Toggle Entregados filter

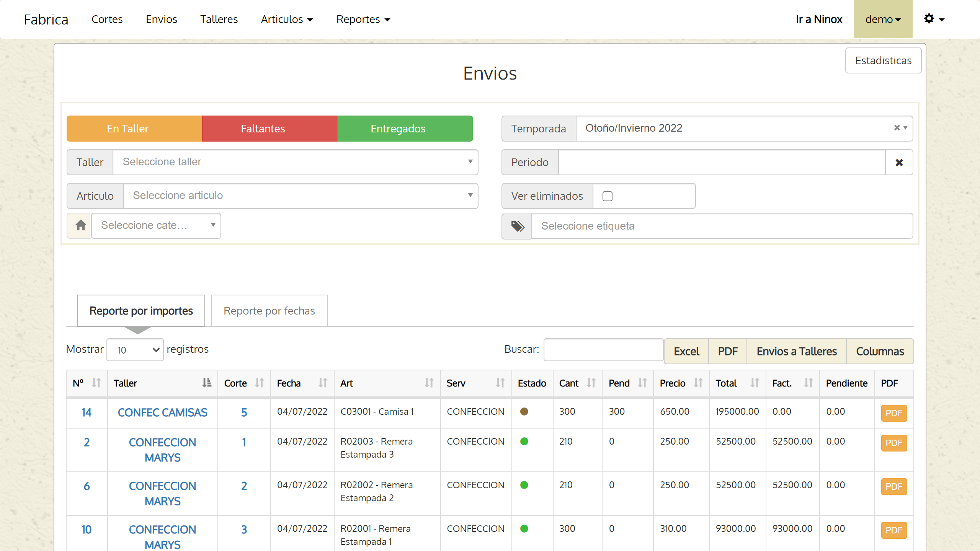coord(405,129)
